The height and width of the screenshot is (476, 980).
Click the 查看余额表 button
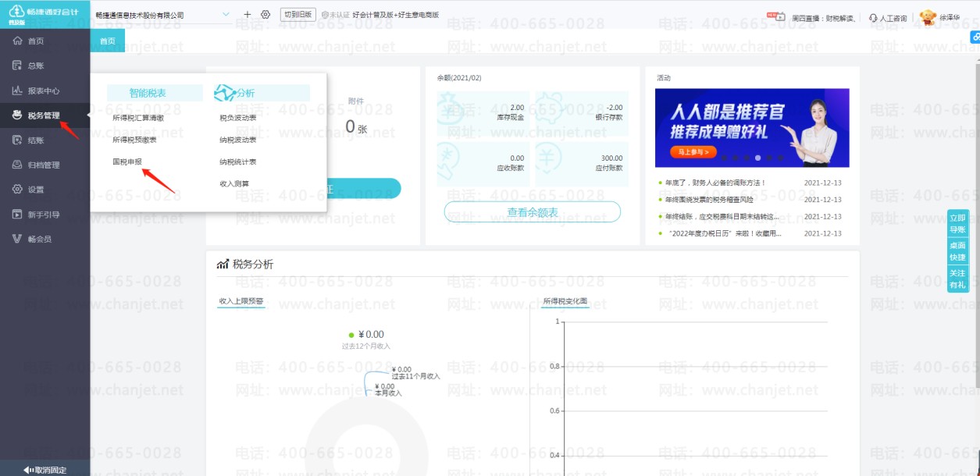pyautogui.click(x=532, y=212)
